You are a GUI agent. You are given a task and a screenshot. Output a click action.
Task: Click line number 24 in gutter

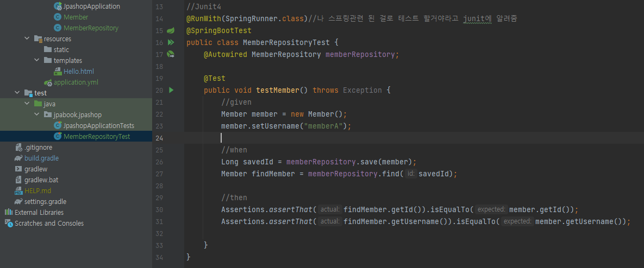pyautogui.click(x=159, y=138)
